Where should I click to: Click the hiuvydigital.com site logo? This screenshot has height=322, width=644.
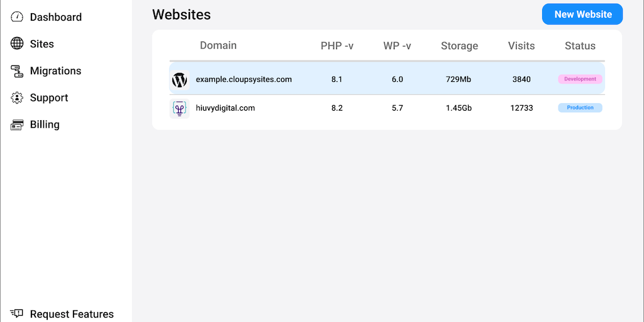(x=180, y=108)
